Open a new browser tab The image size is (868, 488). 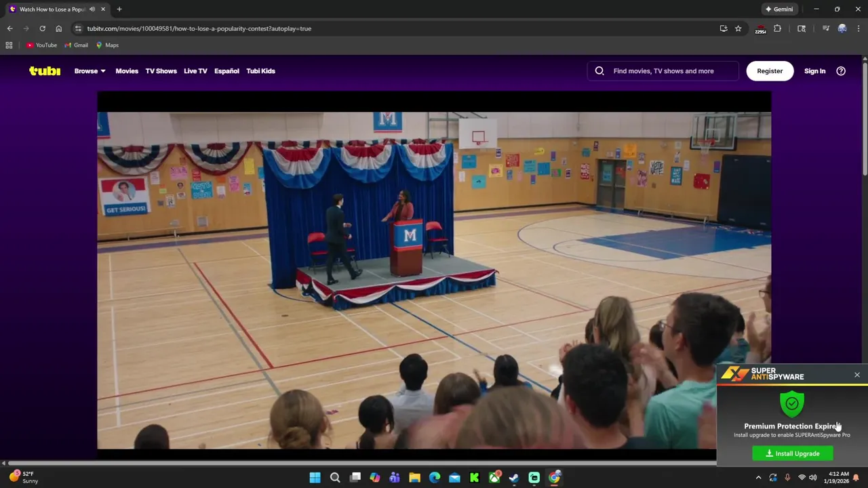coord(119,9)
